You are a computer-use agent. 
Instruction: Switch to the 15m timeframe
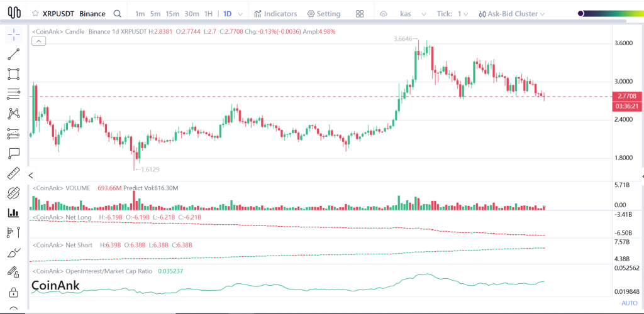pos(172,14)
